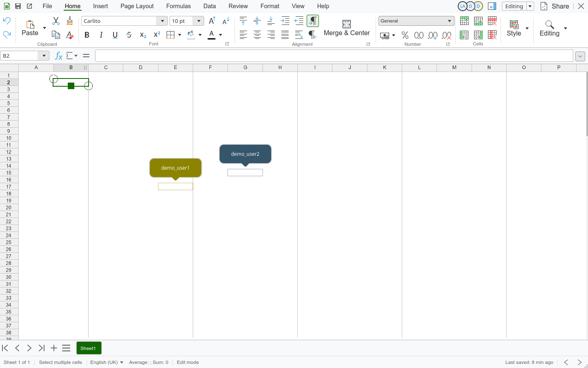
Task: Click the Merge & Center button
Action: pyautogui.click(x=347, y=28)
